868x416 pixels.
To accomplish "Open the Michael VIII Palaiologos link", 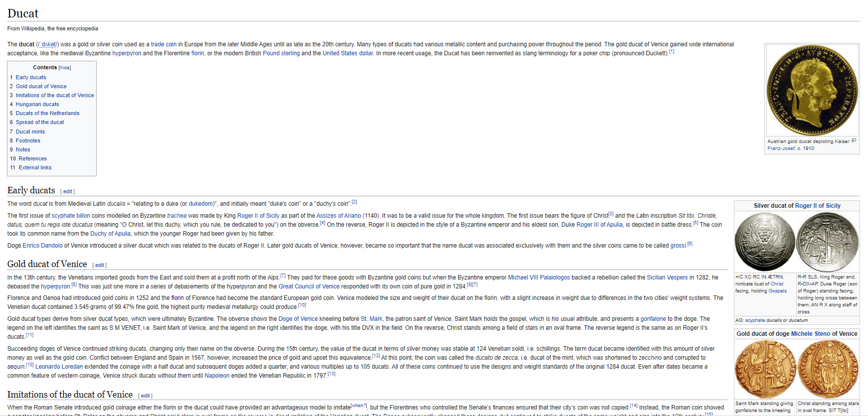I will [539, 277].
